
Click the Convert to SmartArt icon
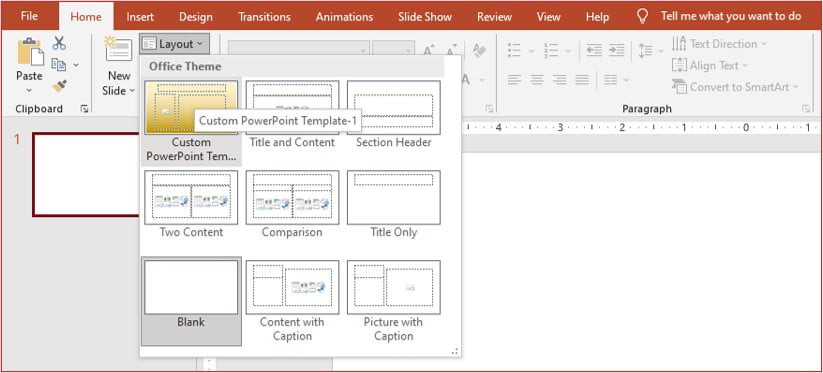tap(679, 87)
